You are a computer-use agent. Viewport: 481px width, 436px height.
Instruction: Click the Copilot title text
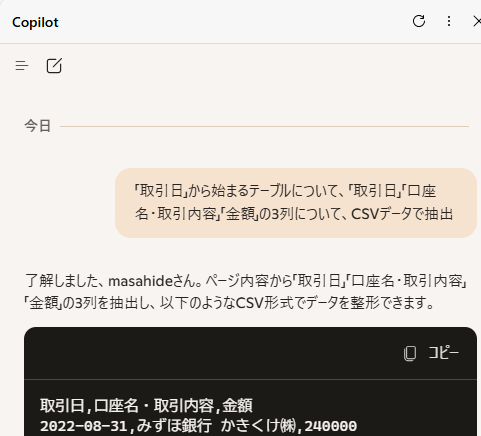tap(35, 22)
